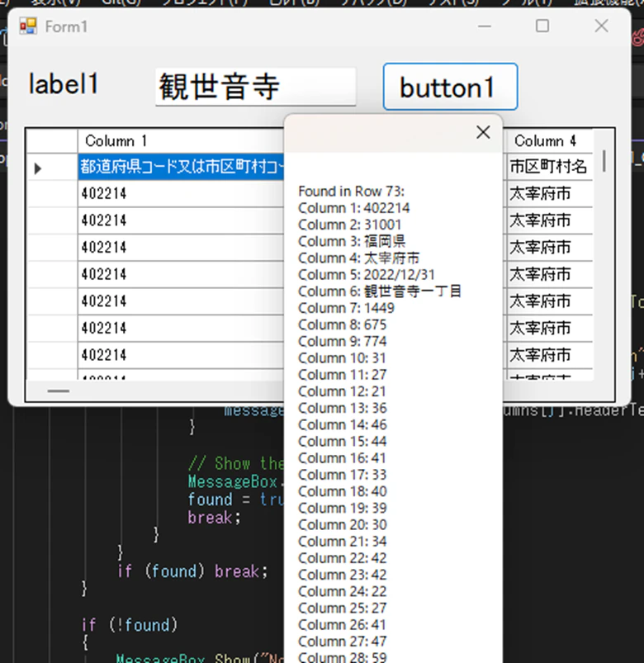Close the Form1 window
This screenshot has width=644, height=663.
601,26
